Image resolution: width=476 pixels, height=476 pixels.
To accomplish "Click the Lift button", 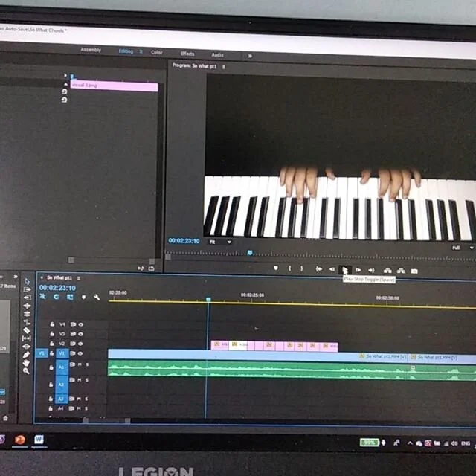I will coord(387,271).
